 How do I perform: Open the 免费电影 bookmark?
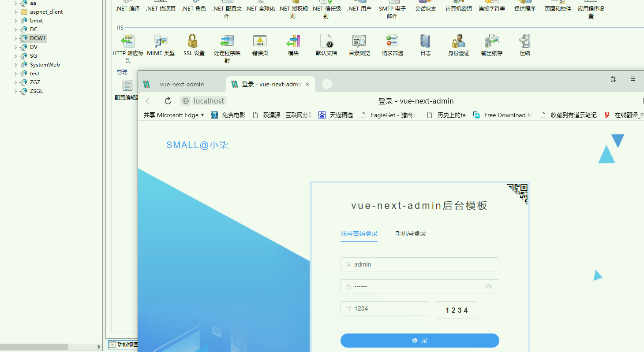[x=228, y=115]
